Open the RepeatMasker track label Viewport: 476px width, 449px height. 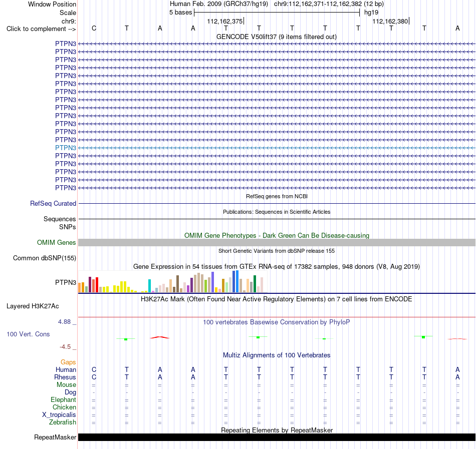click(55, 437)
